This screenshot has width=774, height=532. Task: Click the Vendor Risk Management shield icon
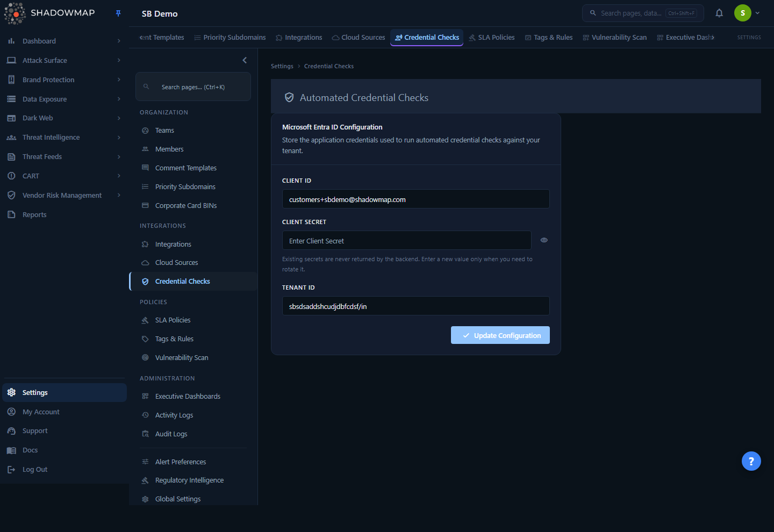11,195
